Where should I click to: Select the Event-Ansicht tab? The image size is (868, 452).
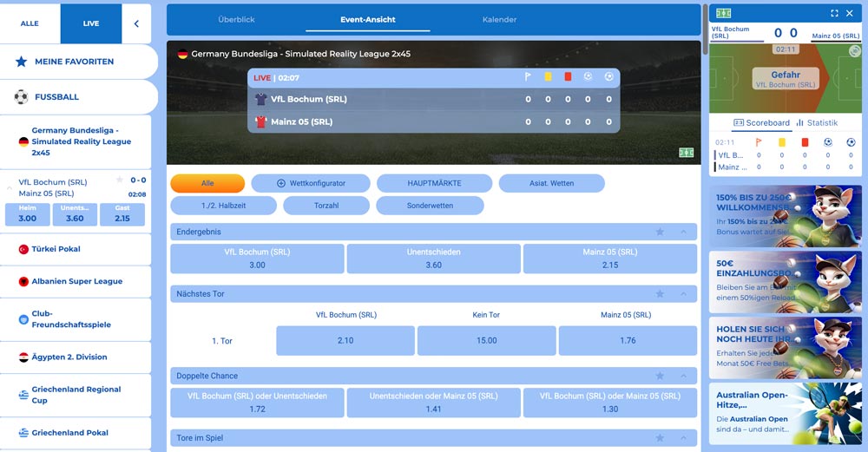point(367,19)
